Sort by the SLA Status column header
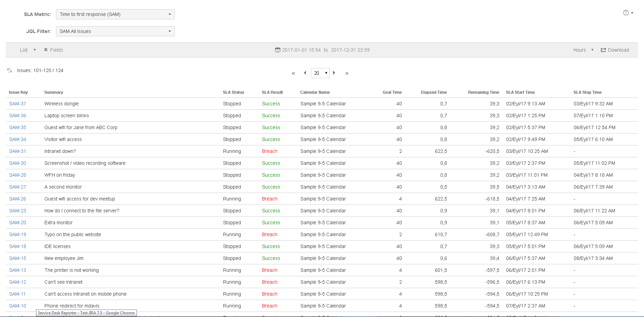Viewport: 644px width, 317px height. pos(233,92)
